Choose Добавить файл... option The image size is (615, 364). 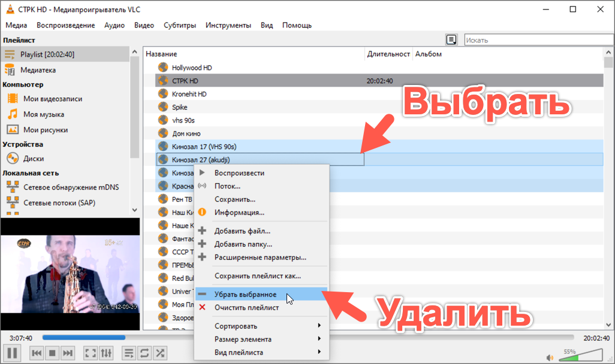tap(261, 230)
